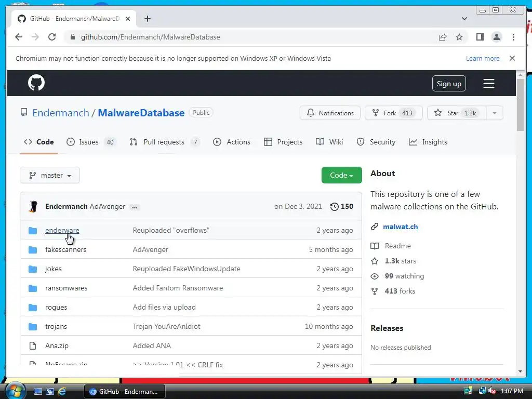Click the Notifications button
Viewport: 532px width, 399px height.
click(330, 113)
